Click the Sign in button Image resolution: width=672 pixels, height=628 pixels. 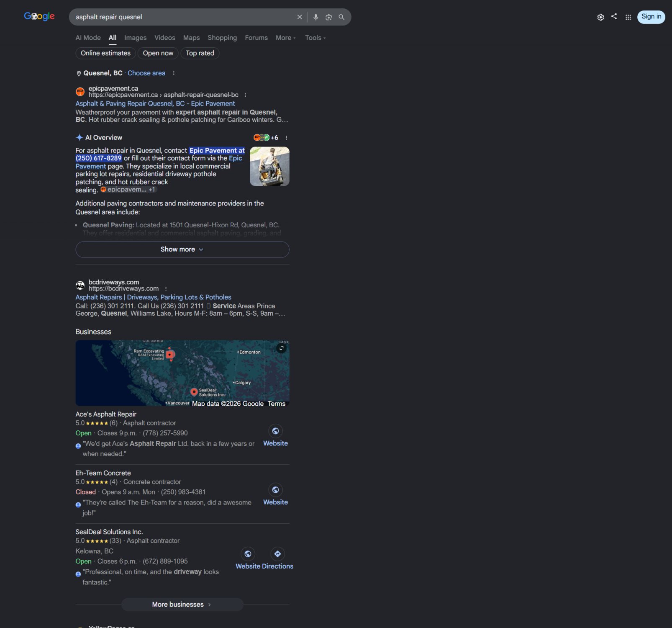[651, 17]
